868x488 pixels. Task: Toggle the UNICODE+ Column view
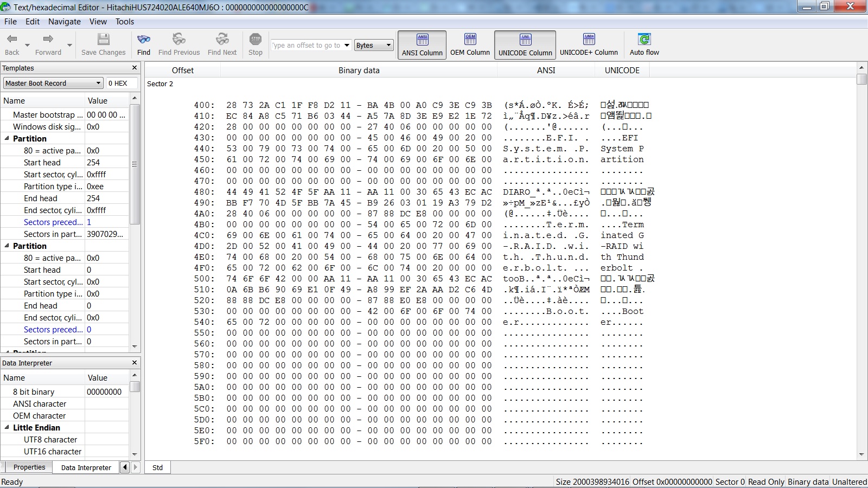(x=589, y=44)
